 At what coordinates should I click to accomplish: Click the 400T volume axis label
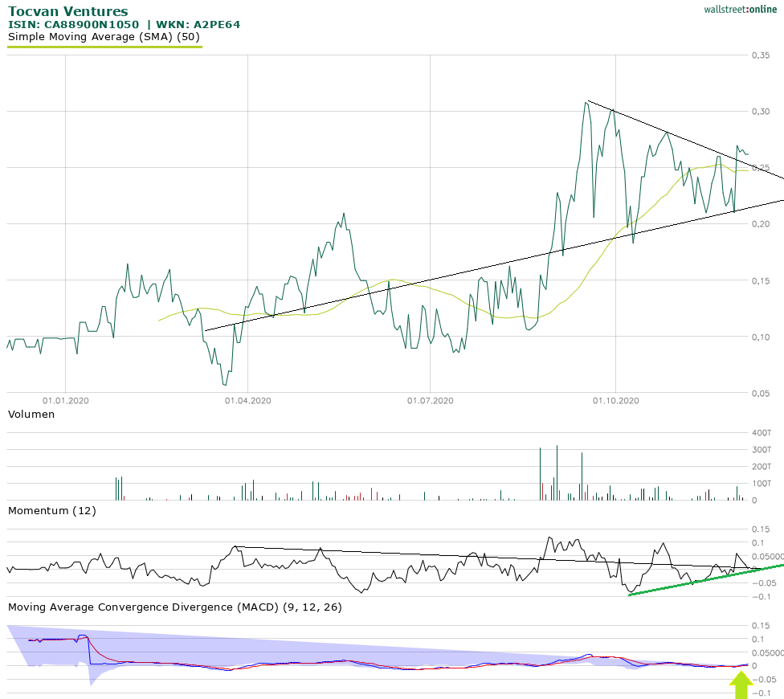pyautogui.click(x=762, y=433)
